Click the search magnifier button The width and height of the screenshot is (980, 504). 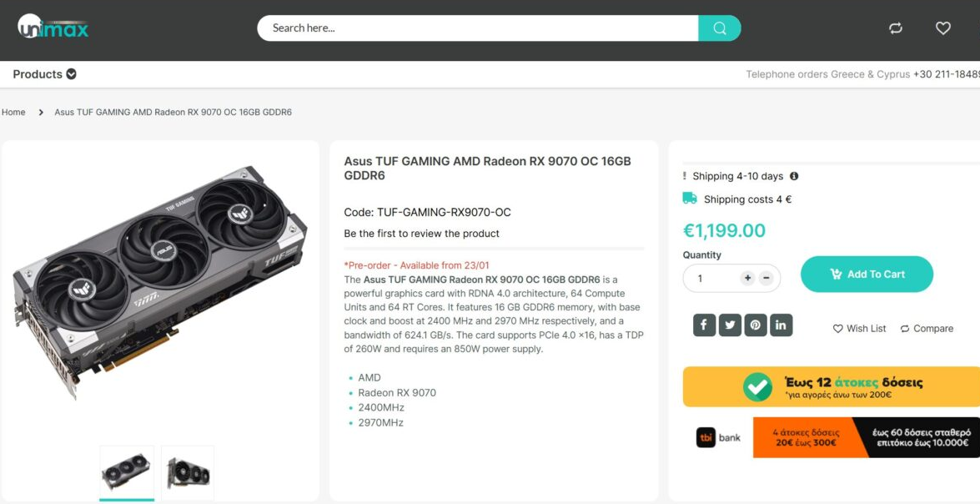click(x=719, y=28)
